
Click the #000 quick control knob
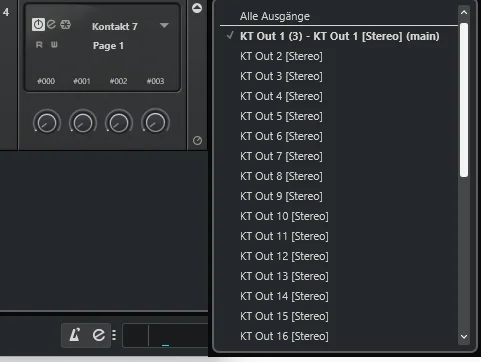[x=47, y=122]
